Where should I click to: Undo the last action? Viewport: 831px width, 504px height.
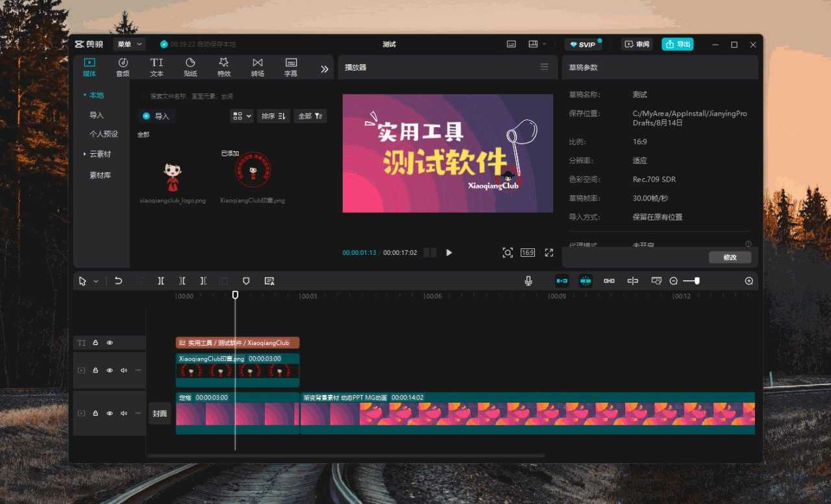point(118,281)
